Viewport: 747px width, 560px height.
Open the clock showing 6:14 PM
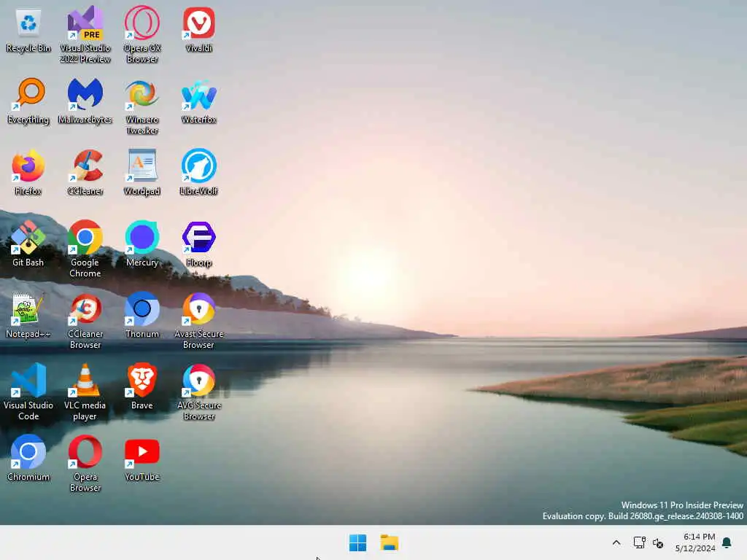(695, 542)
